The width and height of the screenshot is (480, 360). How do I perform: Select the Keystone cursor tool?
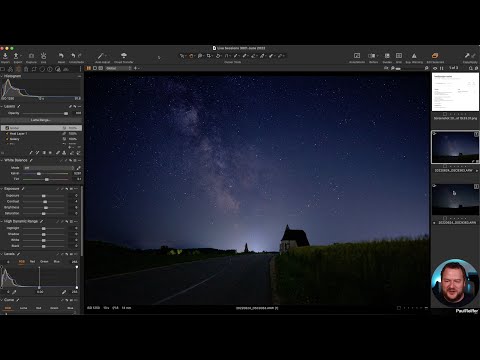click(x=226, y=56)
